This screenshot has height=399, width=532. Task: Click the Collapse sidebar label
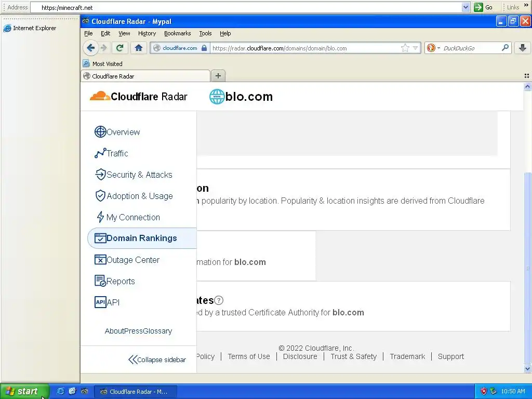click(x=162, y=360)
